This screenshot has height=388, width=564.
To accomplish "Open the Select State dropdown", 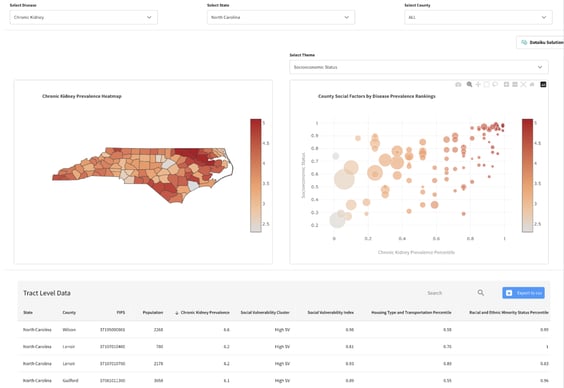I will coord(281,17).
